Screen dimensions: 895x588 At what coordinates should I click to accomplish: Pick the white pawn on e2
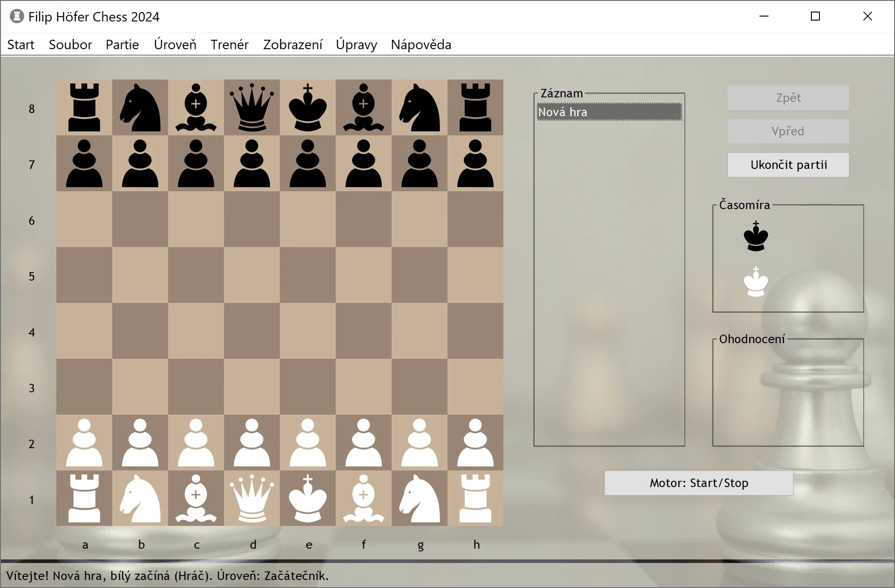(308, 442)
